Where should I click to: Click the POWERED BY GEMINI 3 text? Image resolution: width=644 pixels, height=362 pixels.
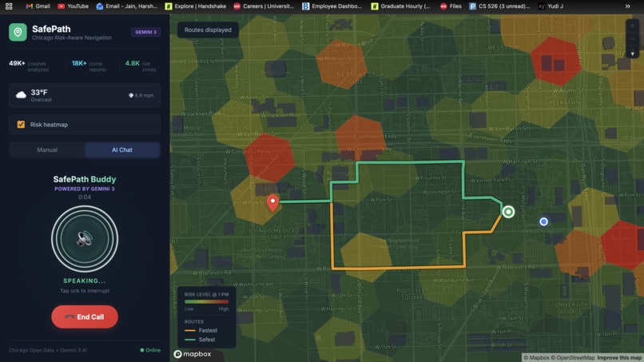pos(85,189)
